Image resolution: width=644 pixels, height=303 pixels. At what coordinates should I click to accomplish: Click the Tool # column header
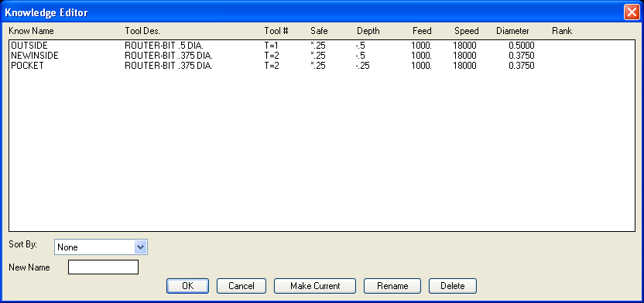click(x=276, y=31)
